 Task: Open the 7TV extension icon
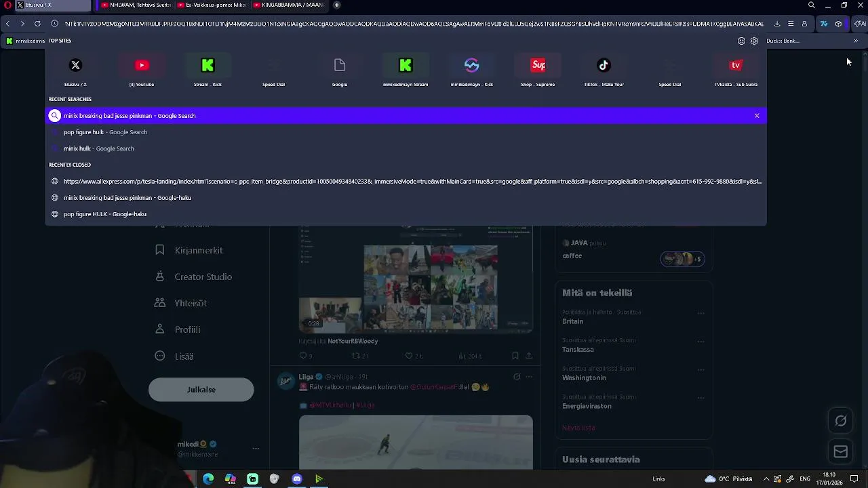click(x=823, y=24)
